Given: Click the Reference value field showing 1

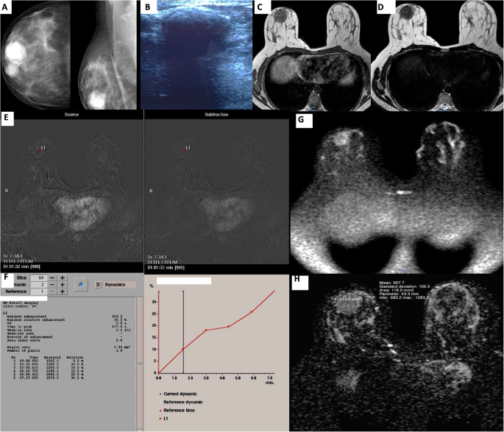Looking at the screenshot, I should coord(38,291).
